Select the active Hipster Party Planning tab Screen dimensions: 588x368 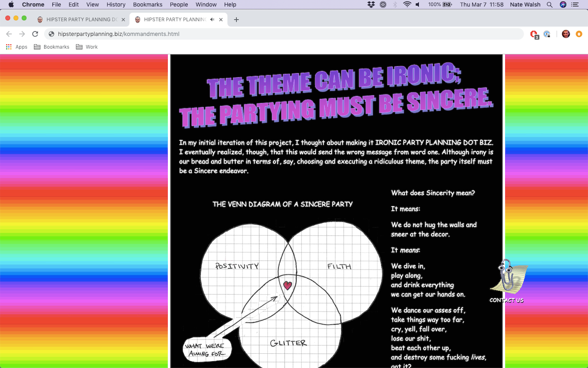tap(179, 19)
